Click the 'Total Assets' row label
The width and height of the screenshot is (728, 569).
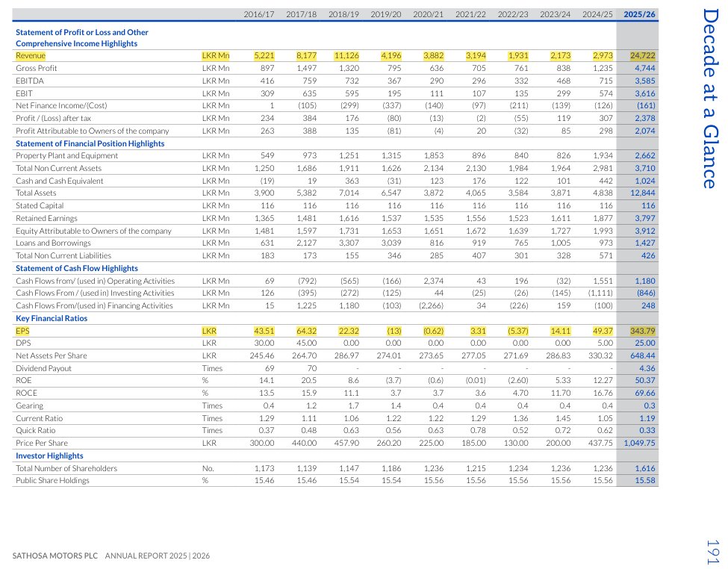(x=36, y=193)
